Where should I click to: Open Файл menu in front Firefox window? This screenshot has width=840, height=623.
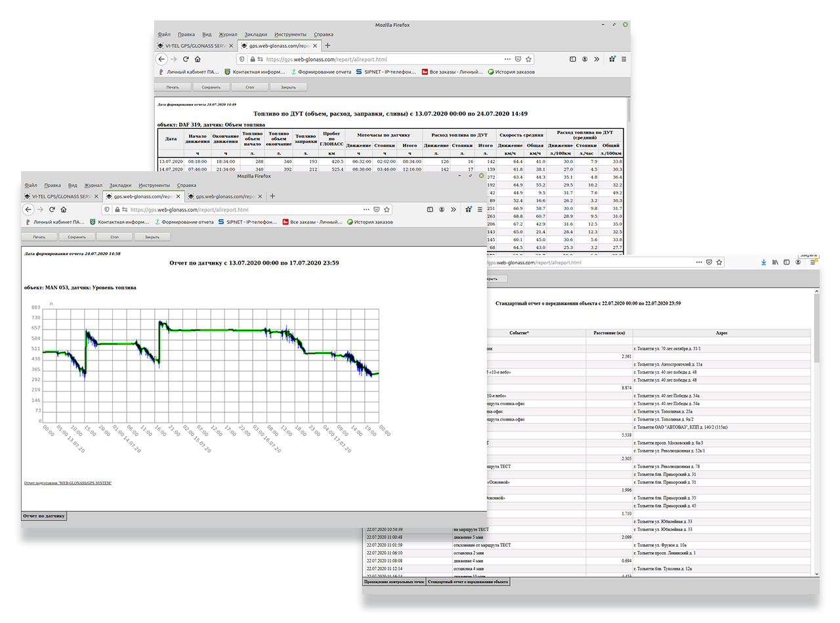pos(31,185)
